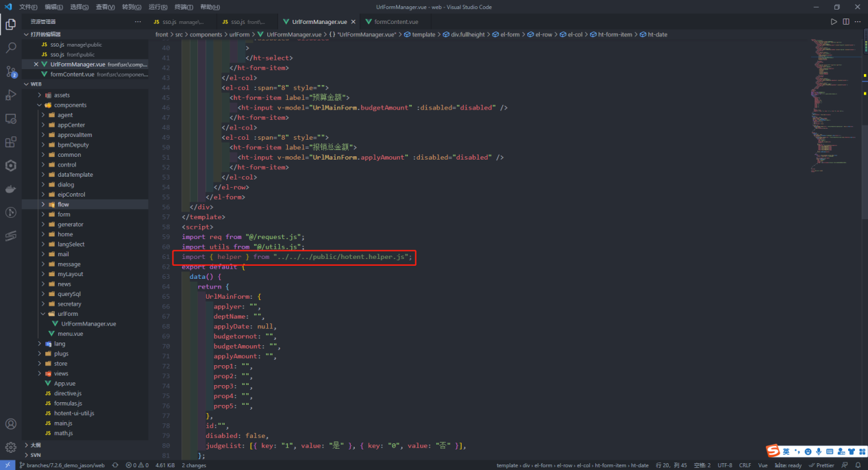Open the Docker panel icon
The width and height of the screenshot is (868, 470).
tap(11, 189)
